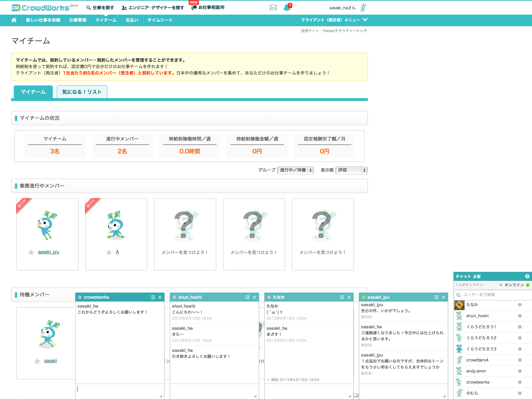Click 仕事管理 in the navigation menu

(78, 20)
